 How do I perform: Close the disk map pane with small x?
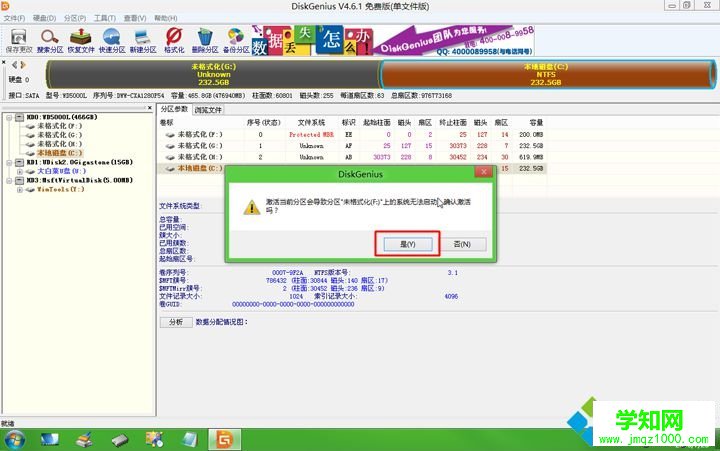pos(4,62)
